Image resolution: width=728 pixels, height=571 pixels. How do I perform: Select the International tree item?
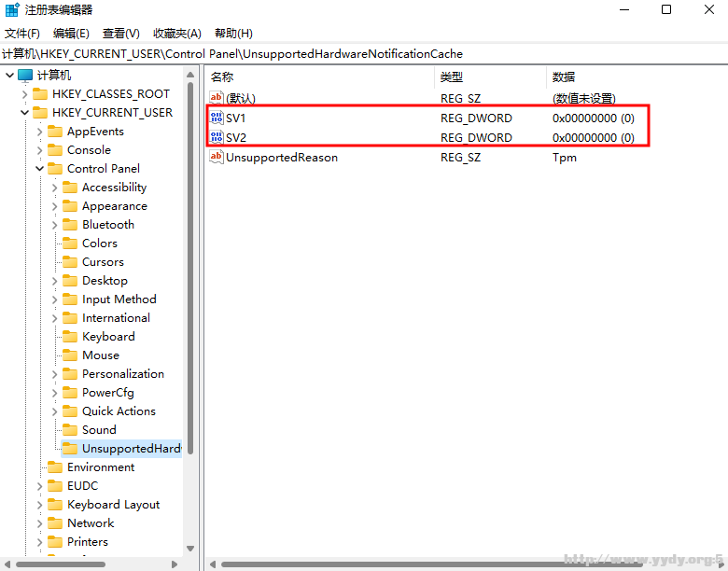coord(116,318)
